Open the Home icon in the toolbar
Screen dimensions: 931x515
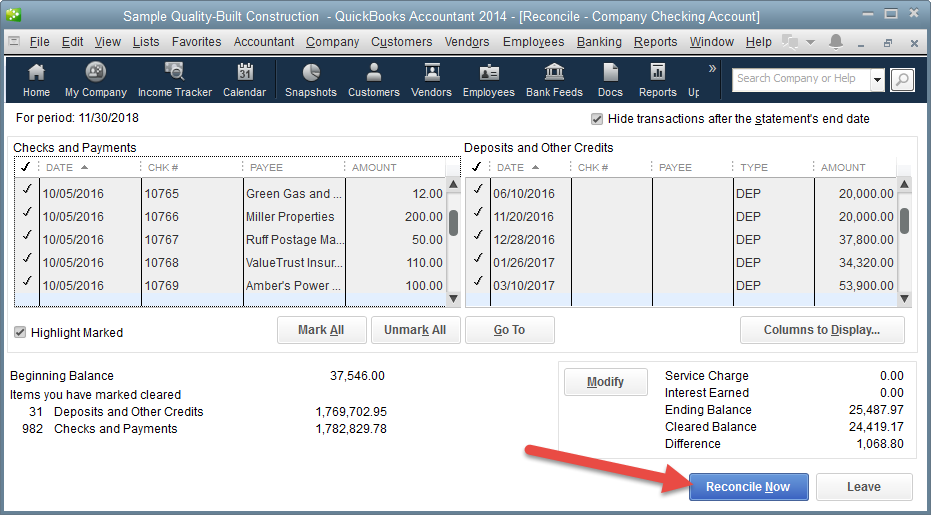tap(36, 80)
